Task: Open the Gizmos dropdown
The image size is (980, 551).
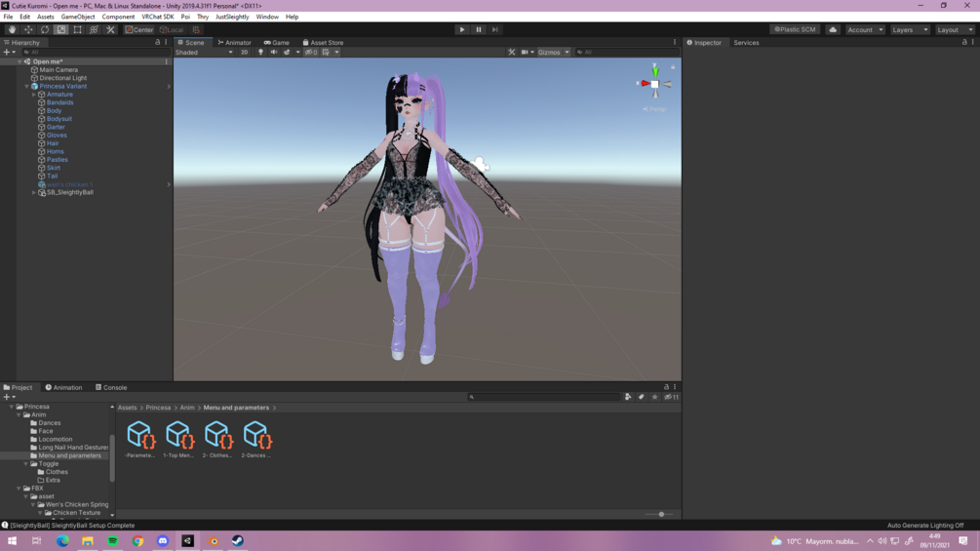Action: pos(553,53)
